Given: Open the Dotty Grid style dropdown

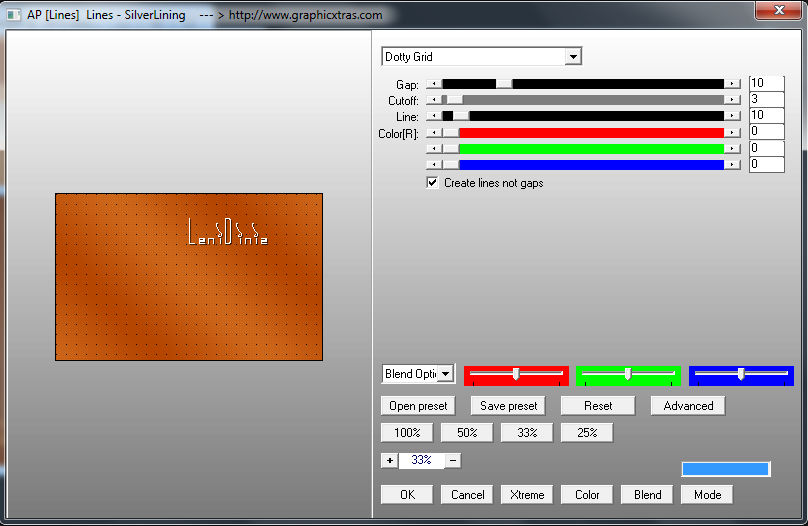Looking at the screenshot, I should coord(573,57).
